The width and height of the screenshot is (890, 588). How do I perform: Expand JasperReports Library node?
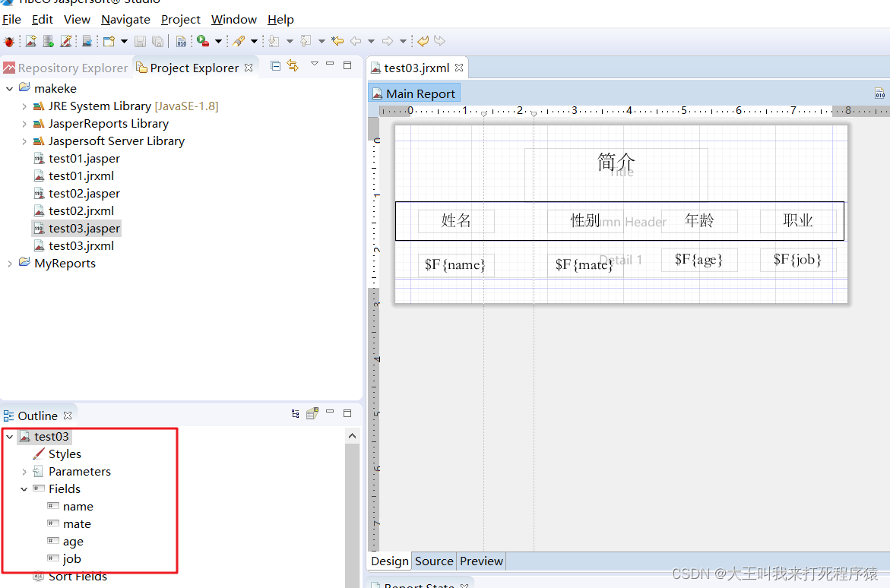[24, 124]
